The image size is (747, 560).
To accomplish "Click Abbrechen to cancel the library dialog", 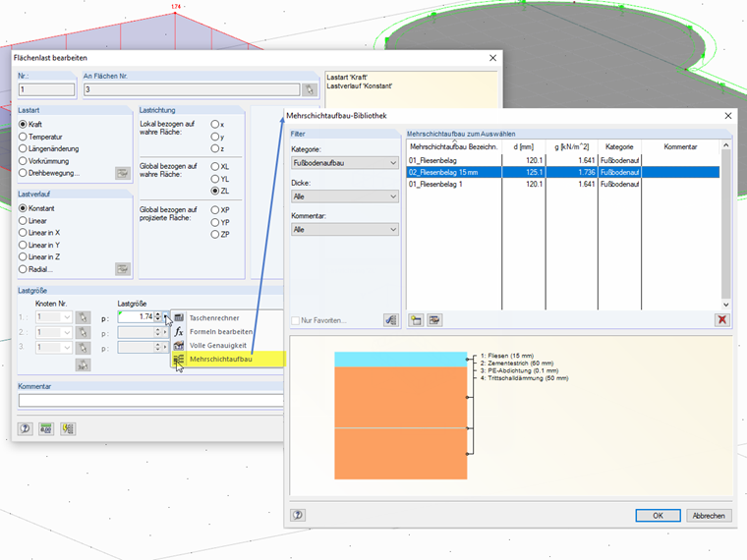I will (x=709, y=515).
